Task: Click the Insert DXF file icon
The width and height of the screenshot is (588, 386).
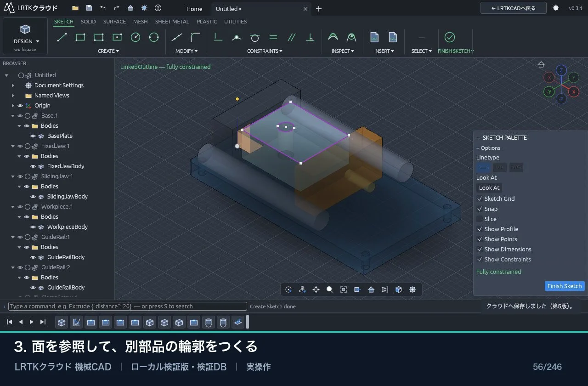Action: coord(374,38)
